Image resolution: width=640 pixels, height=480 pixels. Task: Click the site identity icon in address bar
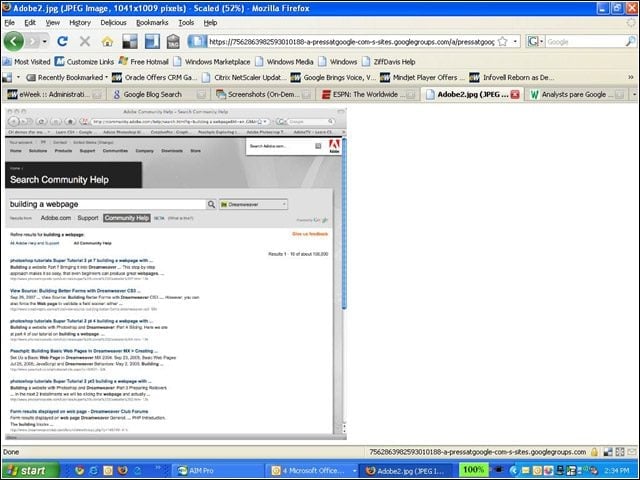[197, 41]
